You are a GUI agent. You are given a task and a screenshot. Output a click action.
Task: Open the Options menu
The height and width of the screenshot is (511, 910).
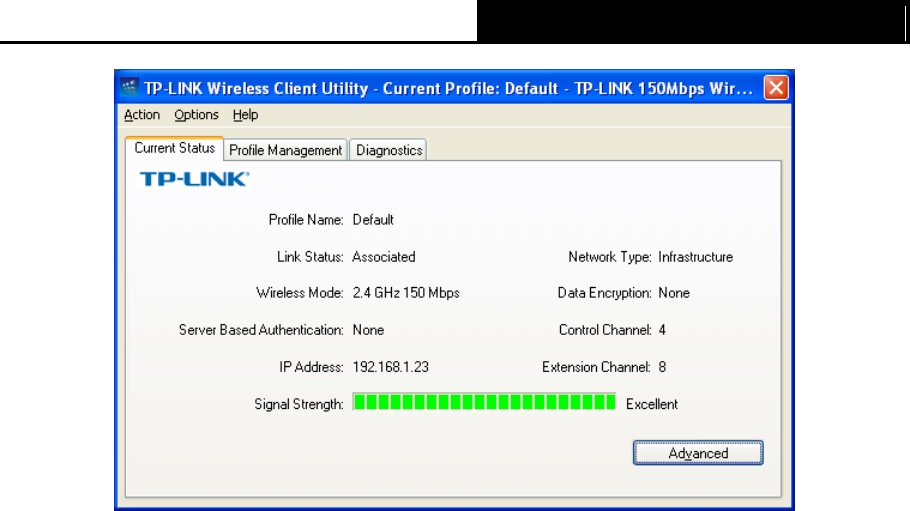tap(196, 115)
